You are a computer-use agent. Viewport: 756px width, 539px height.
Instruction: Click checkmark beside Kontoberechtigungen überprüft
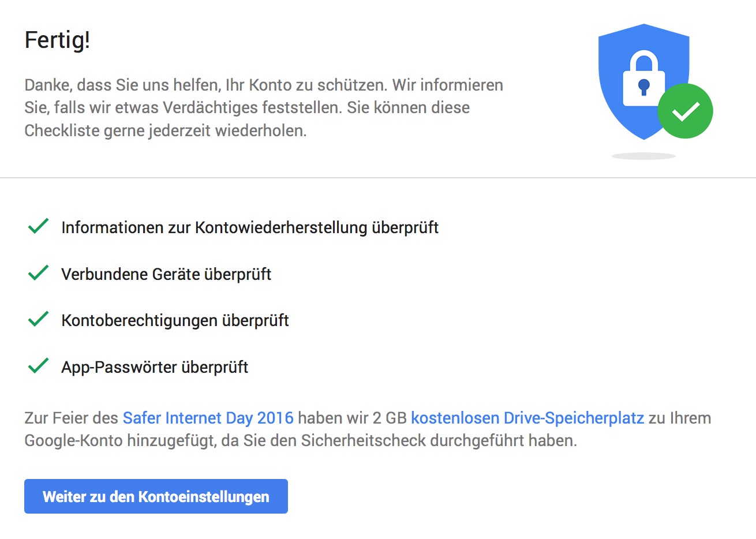coord(38,319)
